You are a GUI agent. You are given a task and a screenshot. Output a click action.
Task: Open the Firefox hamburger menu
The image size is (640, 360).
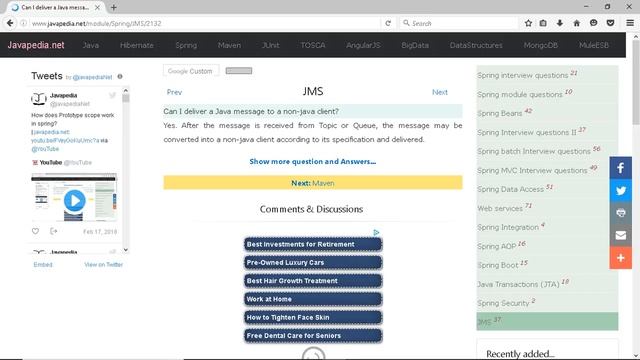click(x=630, y=23)
